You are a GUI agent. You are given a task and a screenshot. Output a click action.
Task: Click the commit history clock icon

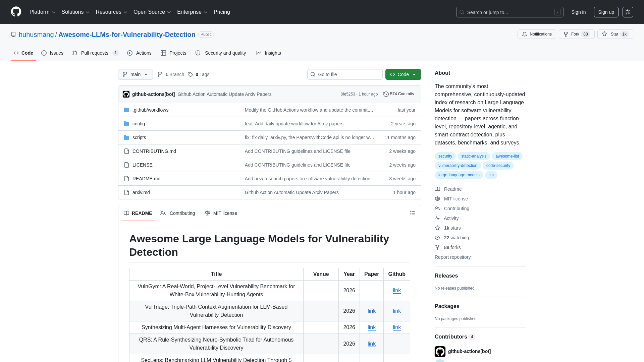[386, 94]
